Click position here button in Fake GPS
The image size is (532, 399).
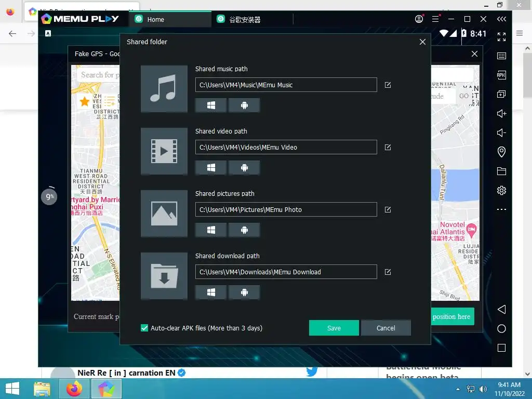point(453,316)
